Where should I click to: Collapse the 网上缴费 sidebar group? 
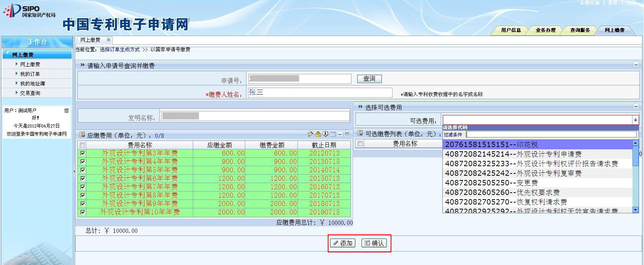[x=8, y=54]
